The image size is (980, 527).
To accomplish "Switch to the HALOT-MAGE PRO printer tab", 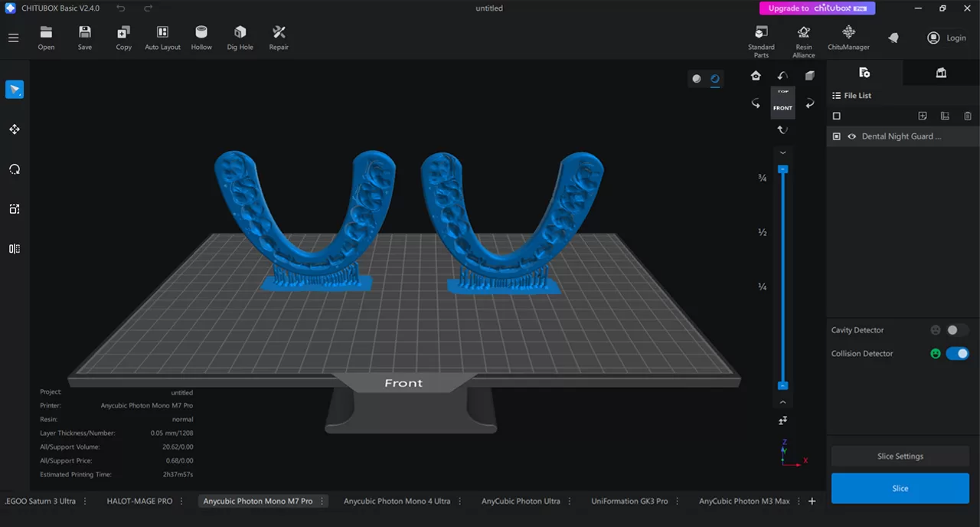I will [139, 501].
